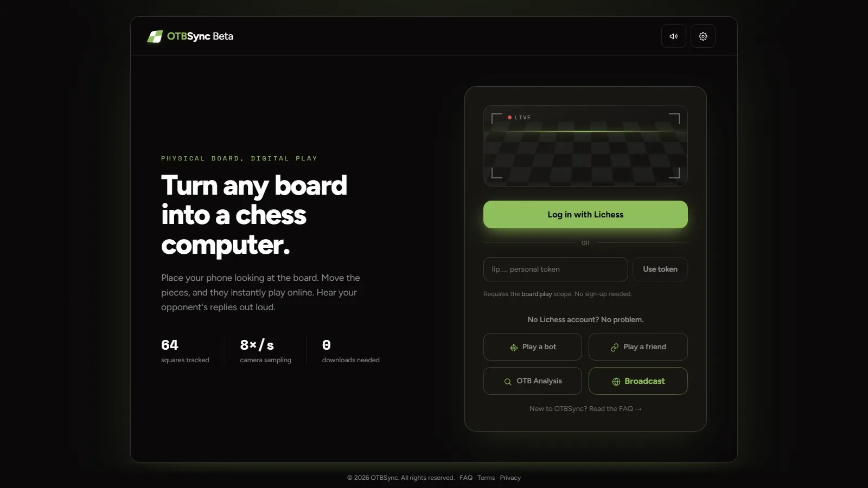The width and height of the screenshot is (868, 488).
Task: Click the robot icon in Play a bot
Action: 513,348
